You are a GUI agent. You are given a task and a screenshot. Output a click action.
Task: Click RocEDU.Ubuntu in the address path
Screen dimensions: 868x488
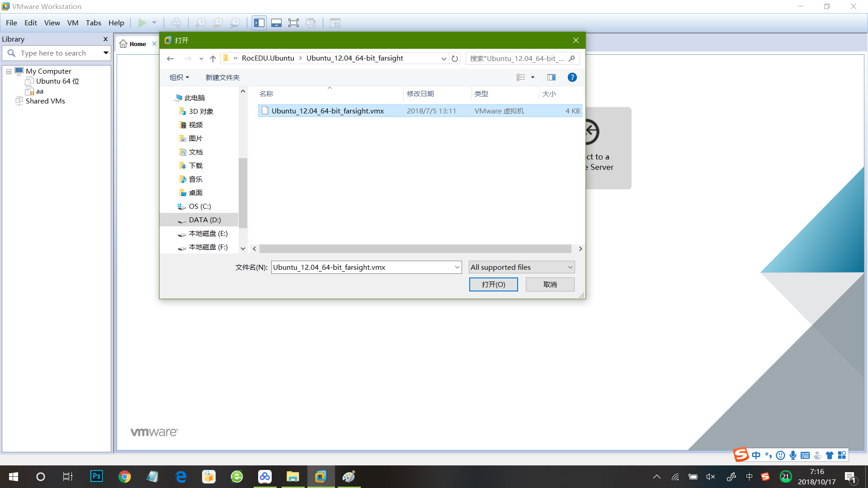click(x=268, y=58)
